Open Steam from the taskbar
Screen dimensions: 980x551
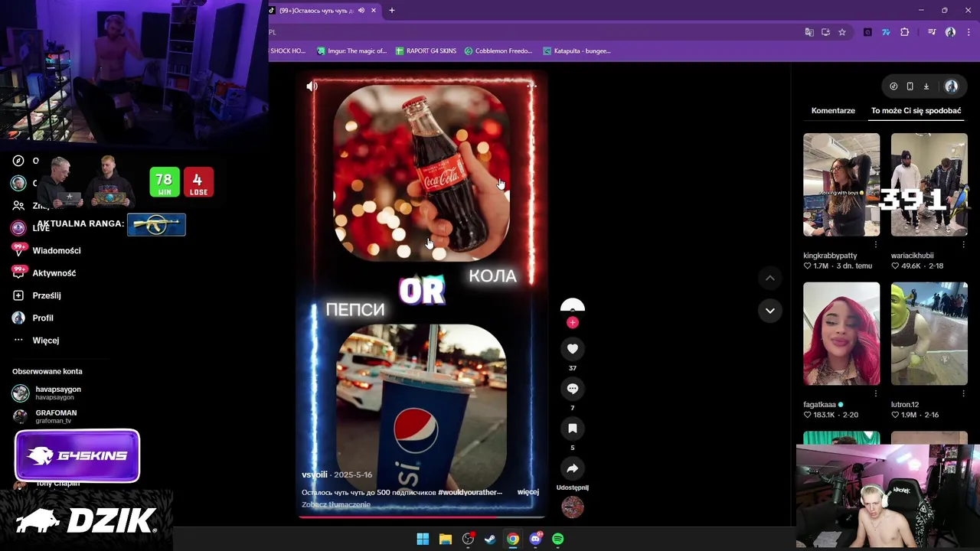490,540
